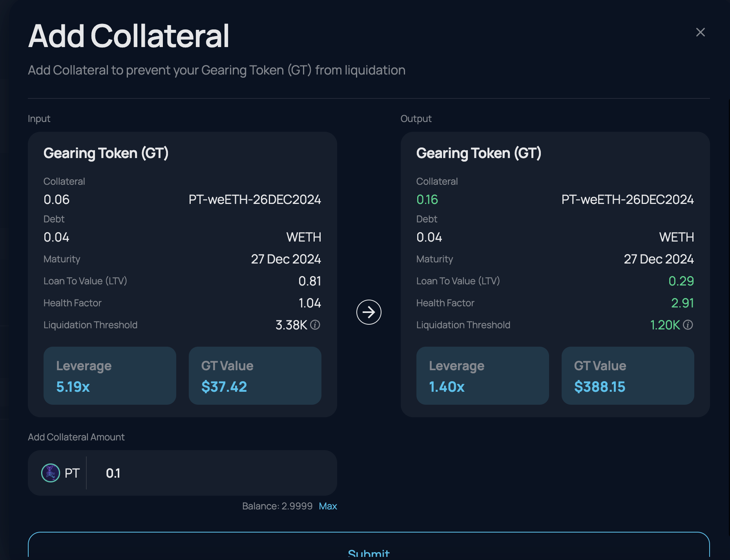730x560 pixels.
Task: Click the green 0.16 output collateral value
Action: point(427,200)
